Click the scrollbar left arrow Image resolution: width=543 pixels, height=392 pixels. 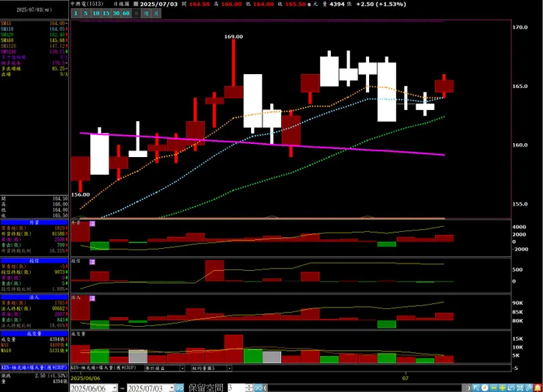(266, 388)
